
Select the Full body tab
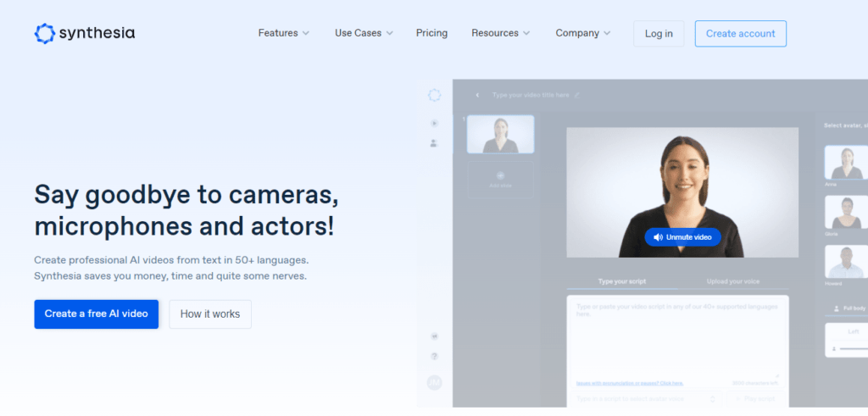tap(850, 308)
